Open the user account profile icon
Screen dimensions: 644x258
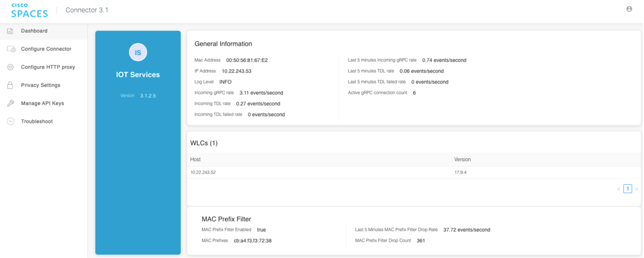click(629, 9)
